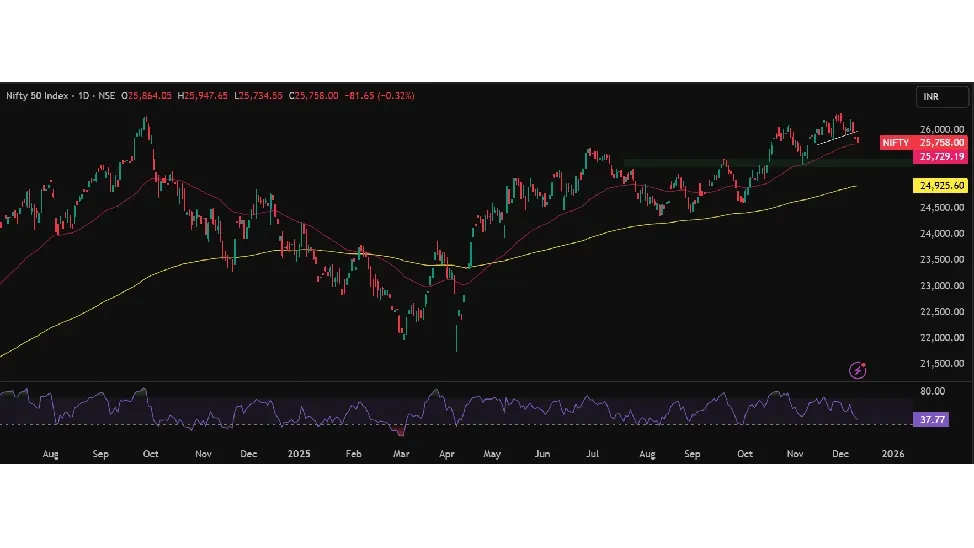Image resolution: width=974 pixels, height=548 pixels.
Task: Click the 24,500.00 price scale label
Action: [x=941, y=208]
